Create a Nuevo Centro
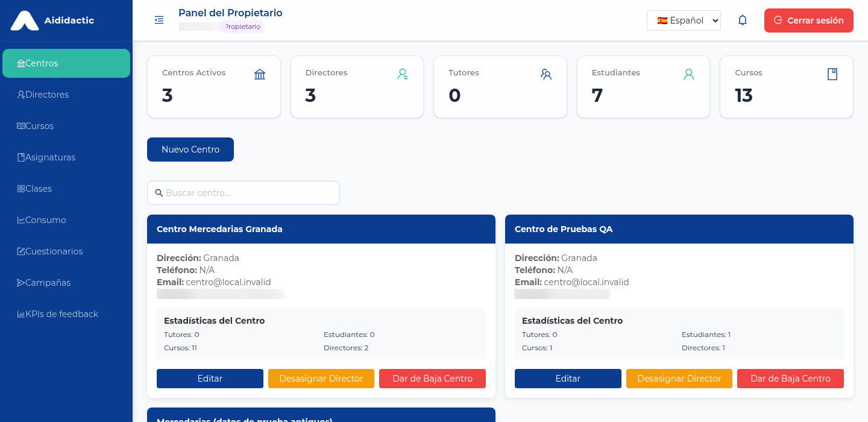868x422 pixels. point(190,150)
